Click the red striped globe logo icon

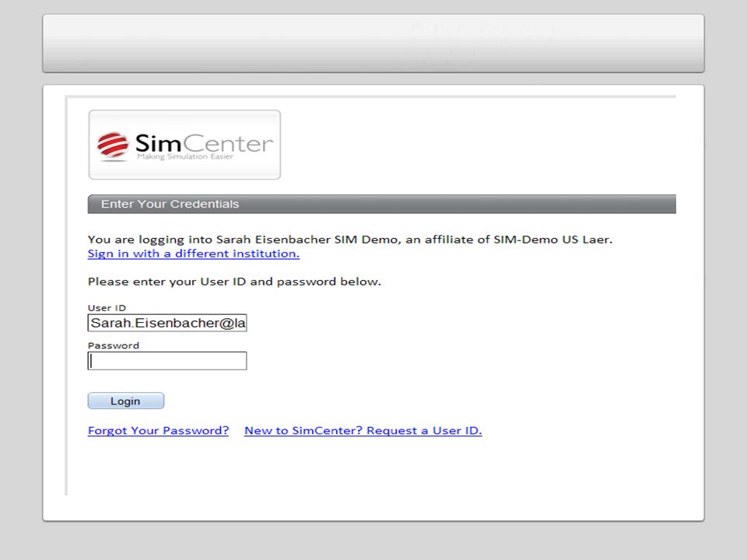pyautogui.click(x=113, y=145)
